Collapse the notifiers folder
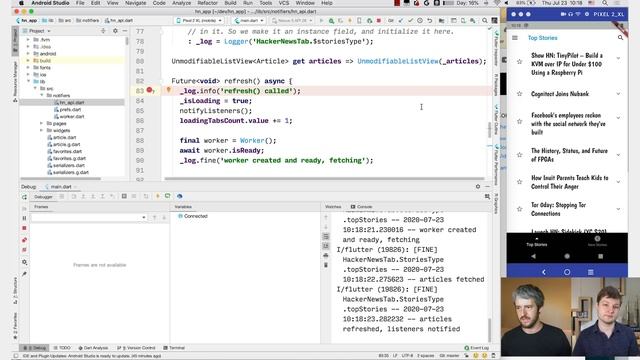Viewport: 640px width, 360px height. (41, 95)
